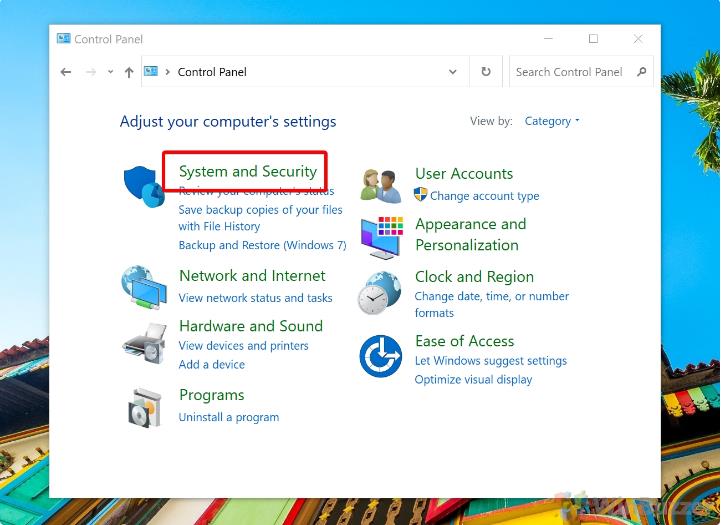Select View network status and tasks
This screenshot has width=725, height=525.
point(255,298)
